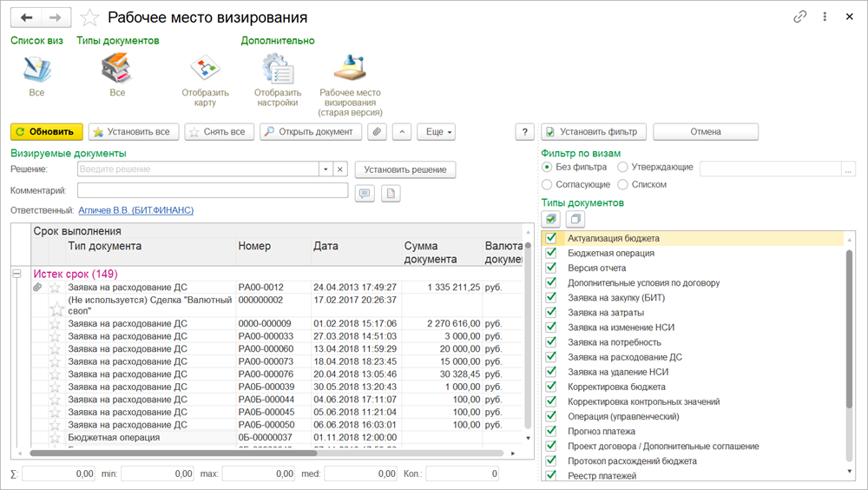Click the check-all document types icon
The image size is (868, 490).
(550, 219)
